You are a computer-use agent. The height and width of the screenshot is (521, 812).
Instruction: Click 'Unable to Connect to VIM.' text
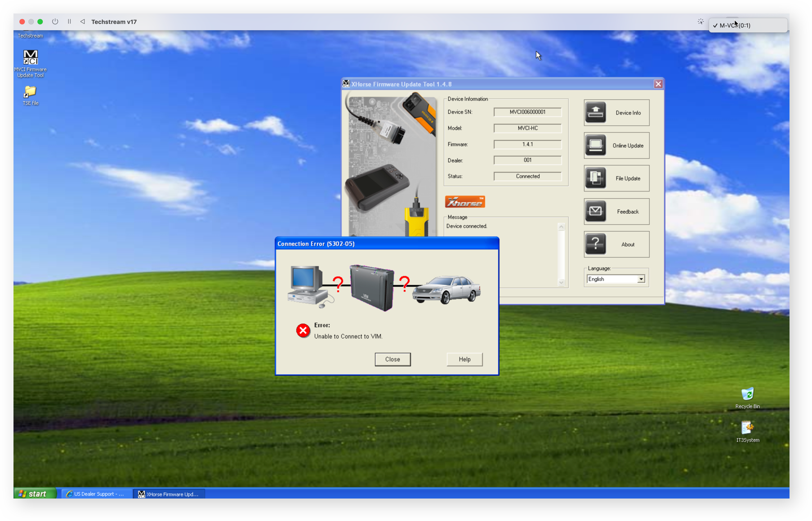(x=348, y=336)
